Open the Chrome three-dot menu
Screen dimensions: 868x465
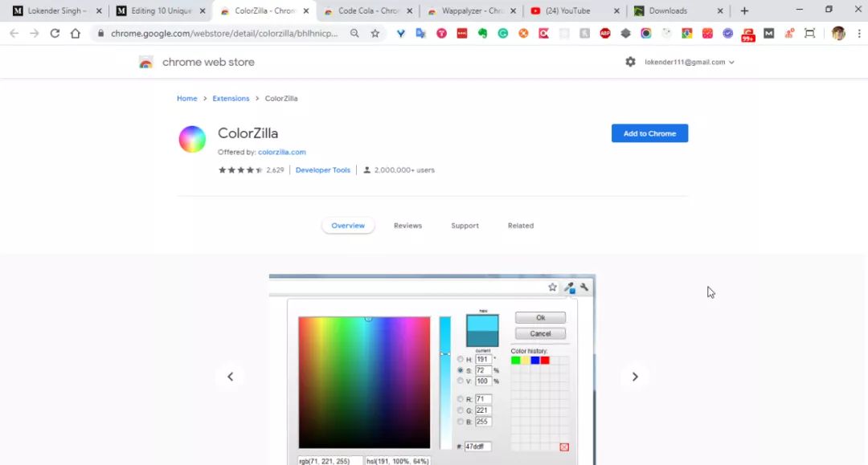[x=858, y=34]
